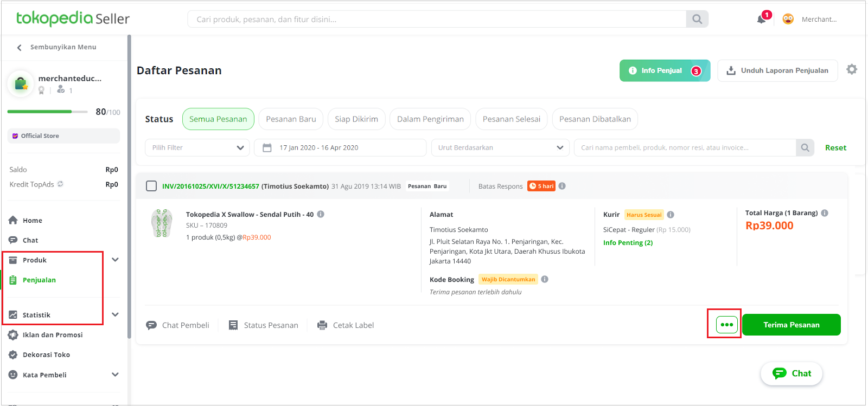Open the floating Chat button
This screenshot has width=868, height=406.
point(792,373)
